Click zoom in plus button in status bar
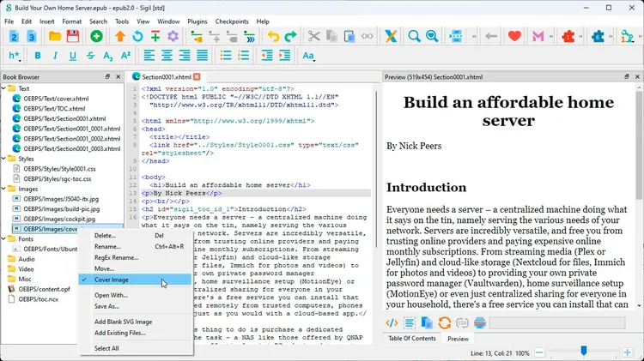Viewport: 644px width, 361px height. (627, 352)
